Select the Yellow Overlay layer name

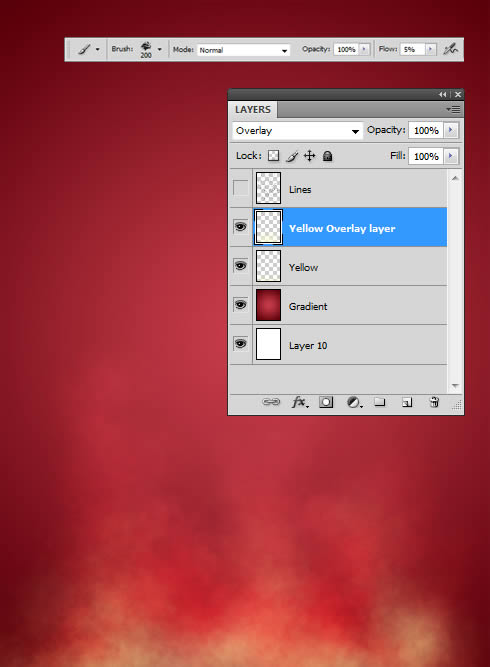(342, 229)
